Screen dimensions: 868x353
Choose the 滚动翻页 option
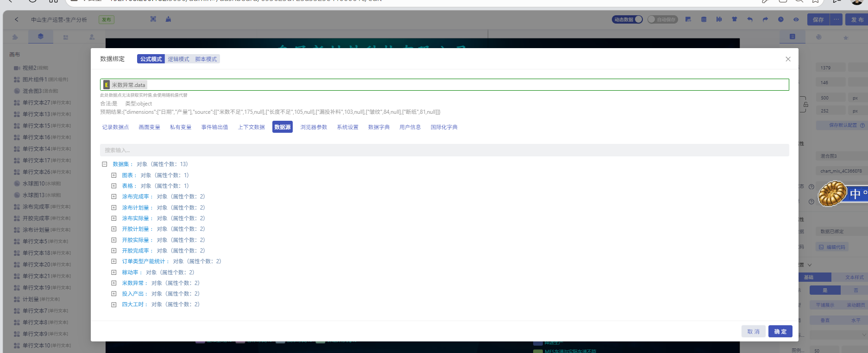tap(855, 305)
